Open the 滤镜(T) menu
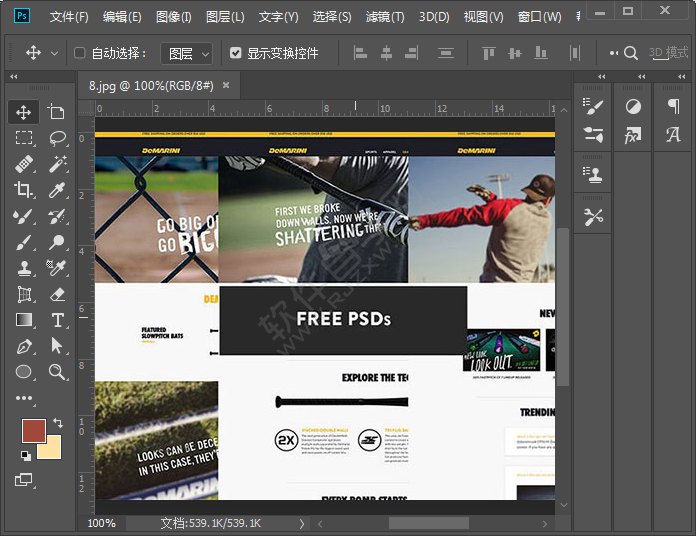 pos(385,17)
